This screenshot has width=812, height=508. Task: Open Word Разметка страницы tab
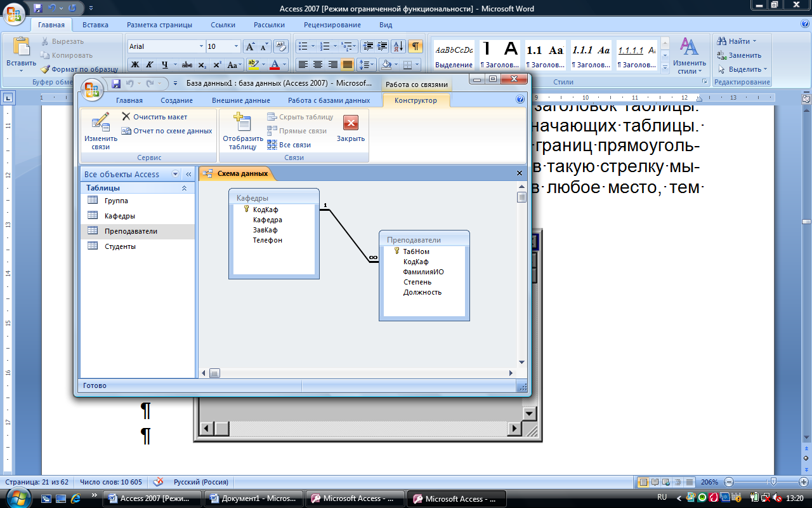click(159, 25)
